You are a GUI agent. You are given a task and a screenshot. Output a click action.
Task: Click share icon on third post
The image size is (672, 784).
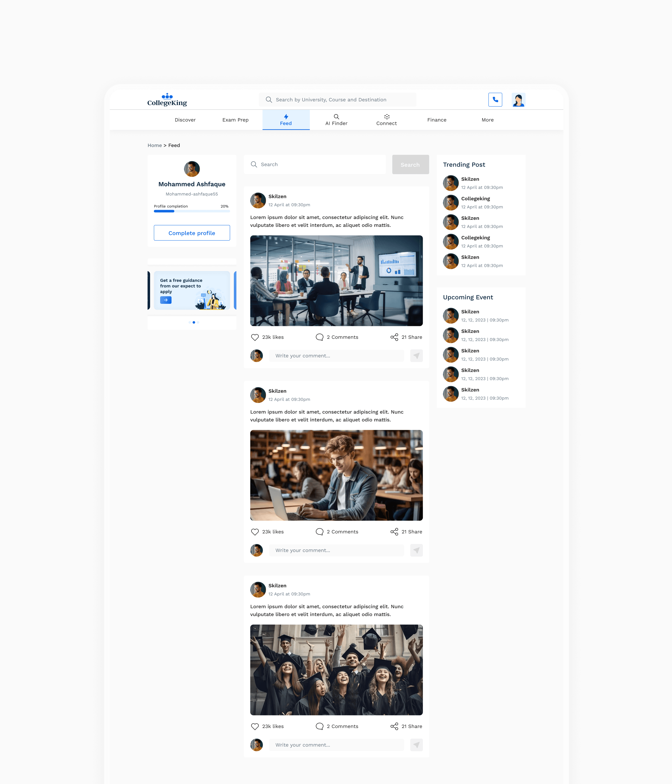tap(394, 726)
